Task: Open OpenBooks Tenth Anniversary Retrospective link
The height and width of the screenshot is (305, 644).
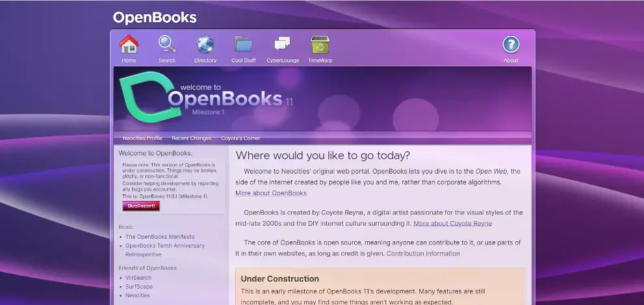Action: [164, 250]
